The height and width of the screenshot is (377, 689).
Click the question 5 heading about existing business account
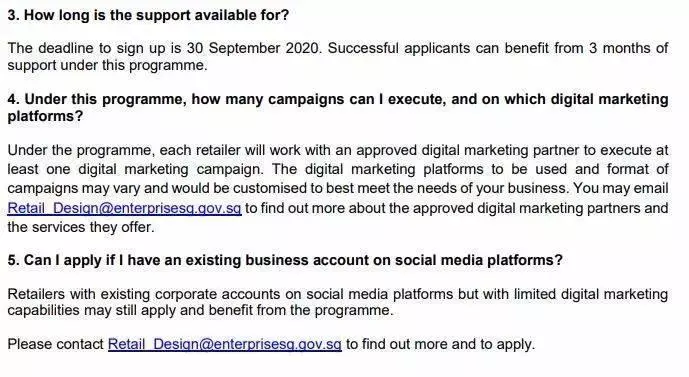[285, 260]
